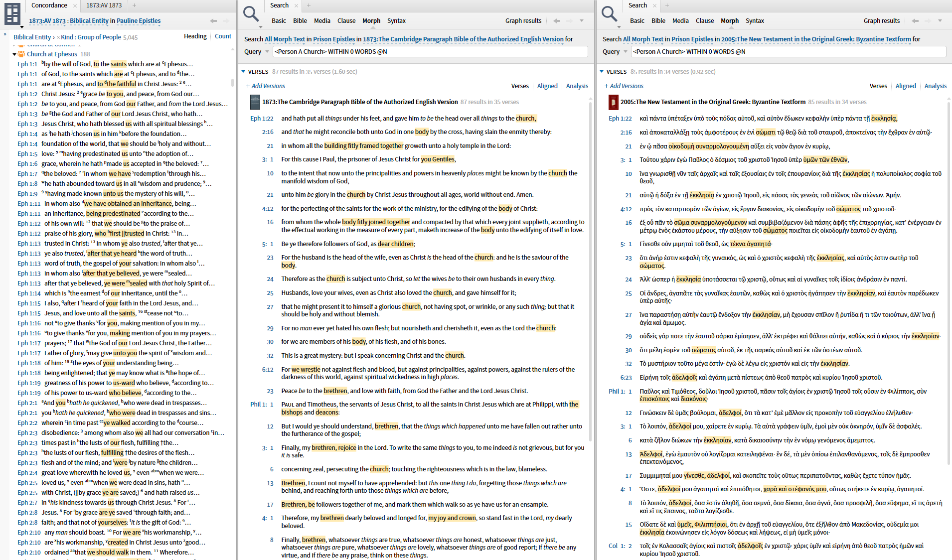Viewport: 952px width, 560px height.
Task: Select Verses view in Cambridge results
Action: (520, 86)
